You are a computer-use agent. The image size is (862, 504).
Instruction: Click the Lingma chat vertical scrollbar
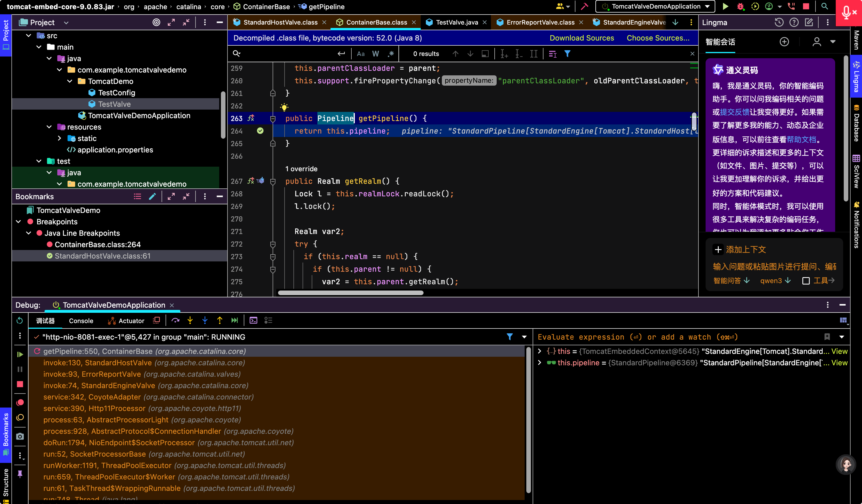[x=845, y=128]
